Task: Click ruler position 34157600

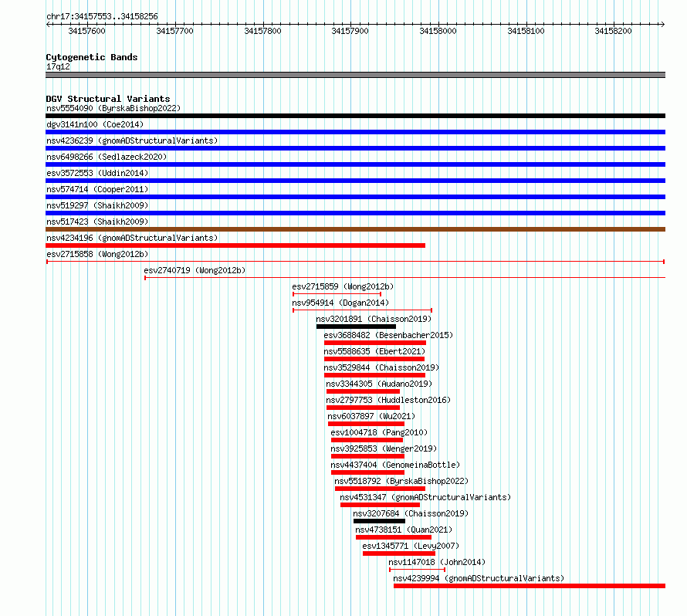Action: point(86,31)
